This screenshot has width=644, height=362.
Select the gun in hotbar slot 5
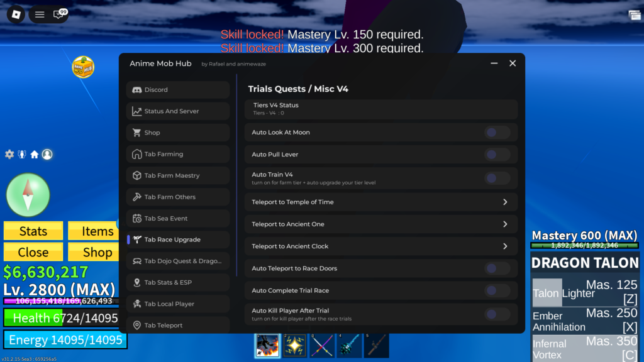tap(376, 345)
